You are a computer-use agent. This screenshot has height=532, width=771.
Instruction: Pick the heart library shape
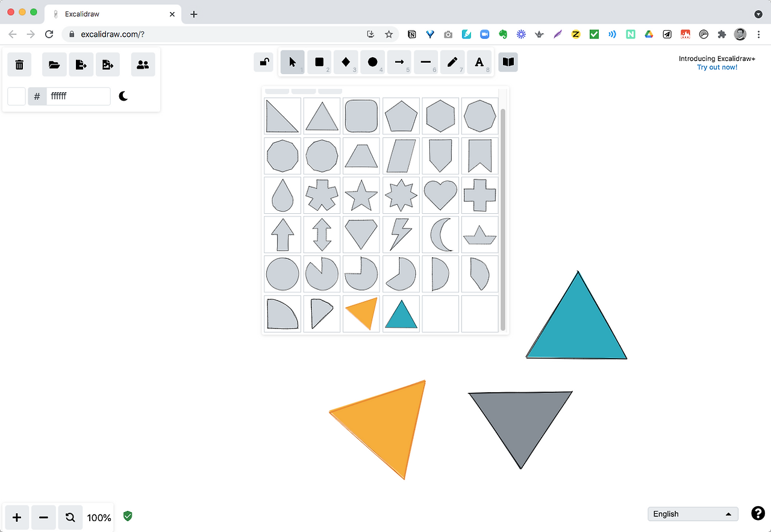point(440,195)
